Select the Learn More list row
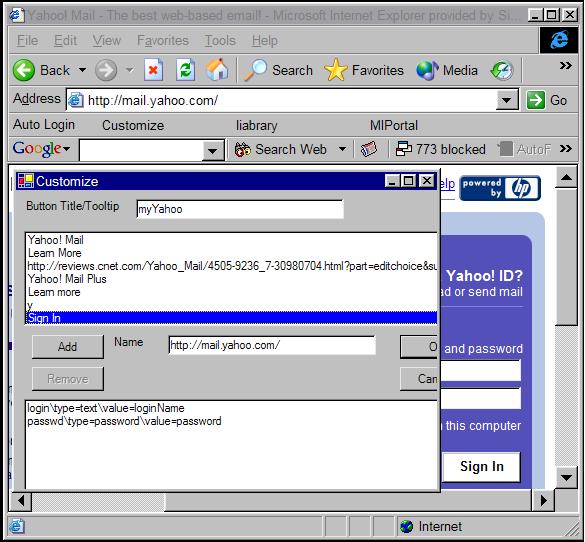585x542 pixels. (x=232, y=253)
